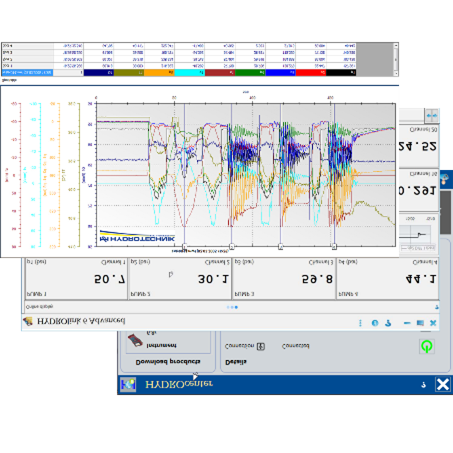Click the help icon on the Online display bar
The width and height of the screenshot is (453, 453).
[x=436, y=307]
